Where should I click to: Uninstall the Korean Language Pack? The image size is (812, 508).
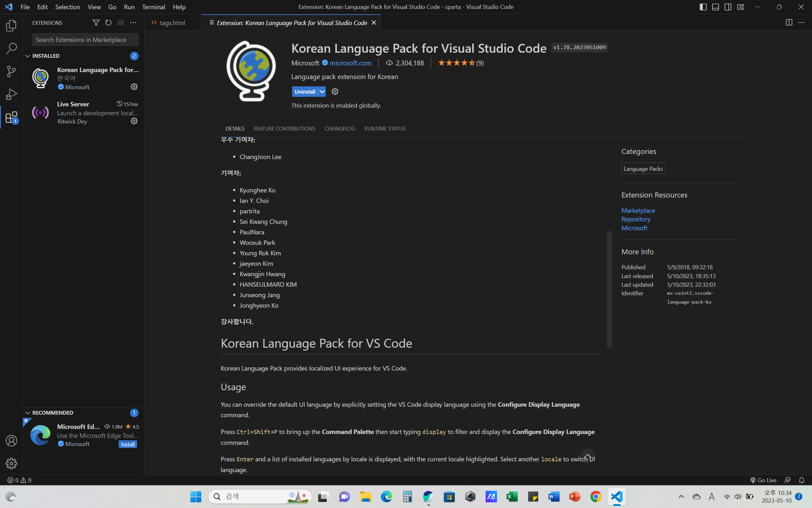pos(305,91)
